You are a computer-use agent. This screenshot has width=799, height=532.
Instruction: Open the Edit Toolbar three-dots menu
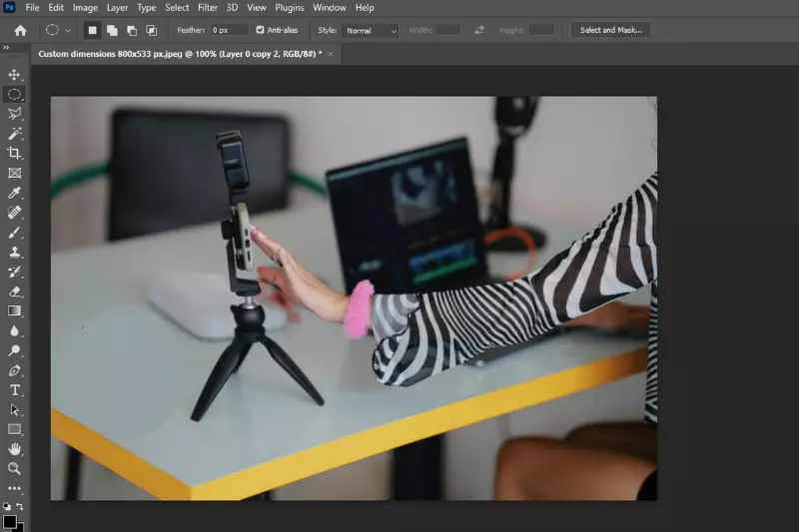tap(14, 488)
